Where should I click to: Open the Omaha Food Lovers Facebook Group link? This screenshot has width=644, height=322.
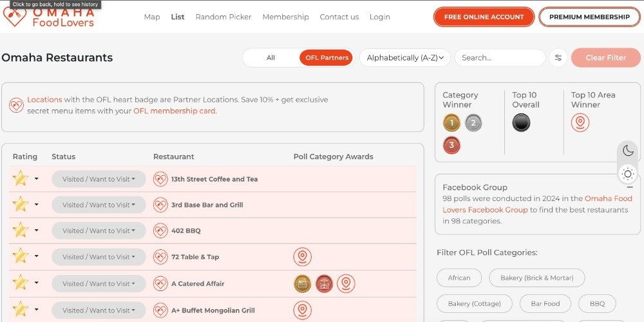tap(485, 210)
